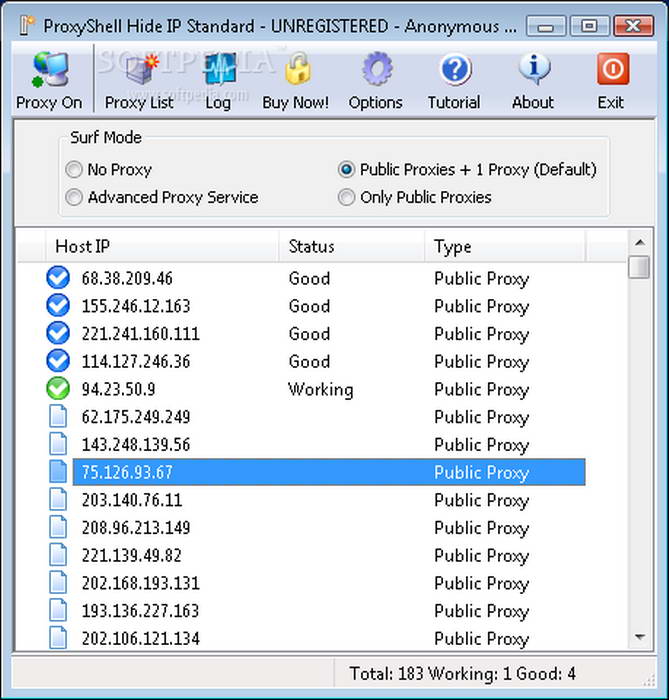This screenshot has width=669, height=700.
Task: Click page icon for 203.140.76.11
Action: (58, 499)
